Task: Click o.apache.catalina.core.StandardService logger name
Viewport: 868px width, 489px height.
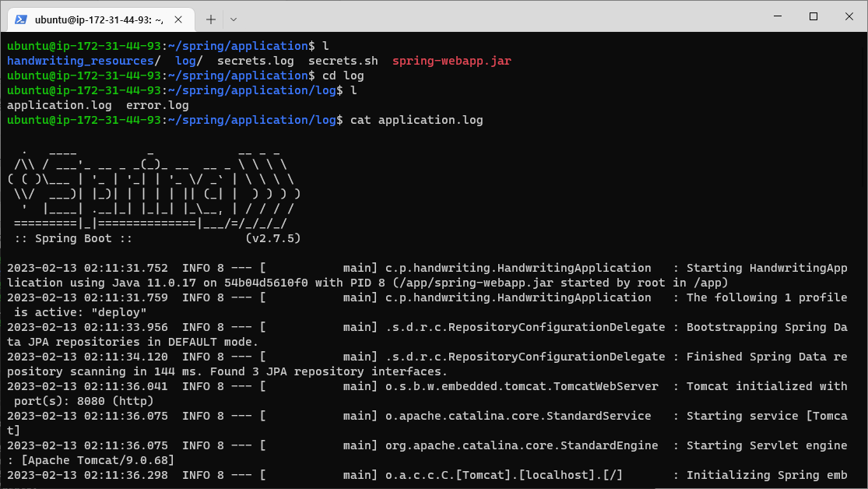Action: 518,416
